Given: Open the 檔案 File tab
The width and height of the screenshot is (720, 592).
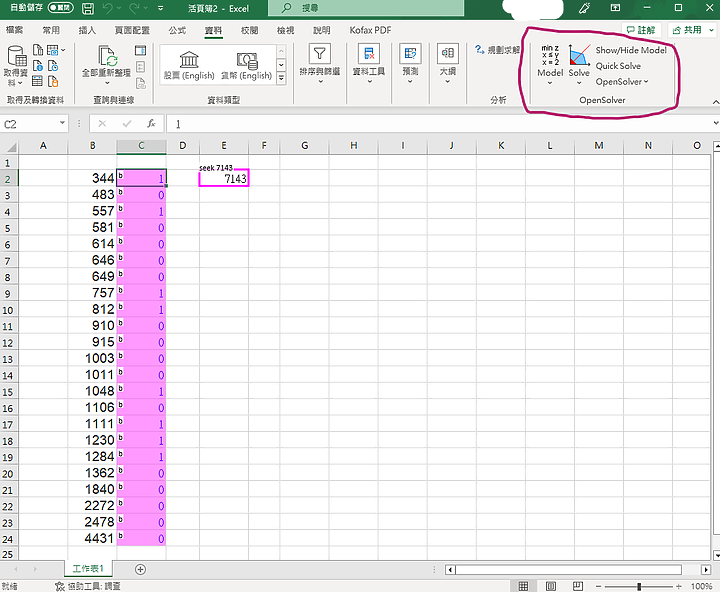Looking at the screenshot, I should 14,30.
